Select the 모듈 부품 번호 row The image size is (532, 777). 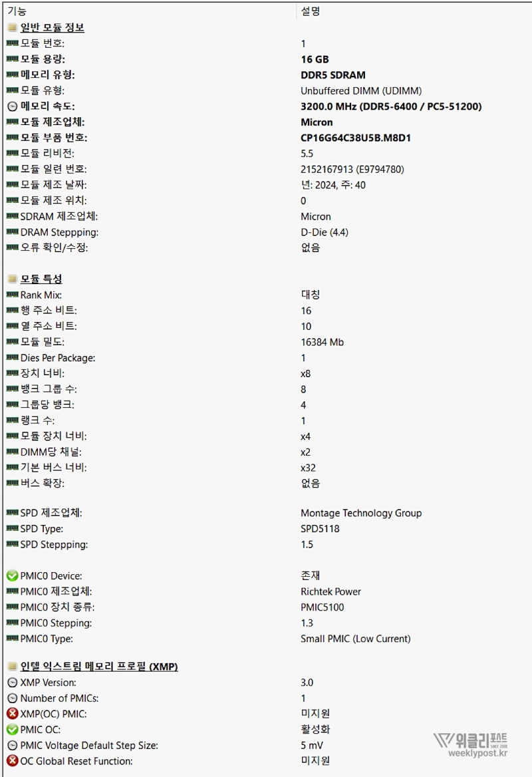click(x=54, y=138)
